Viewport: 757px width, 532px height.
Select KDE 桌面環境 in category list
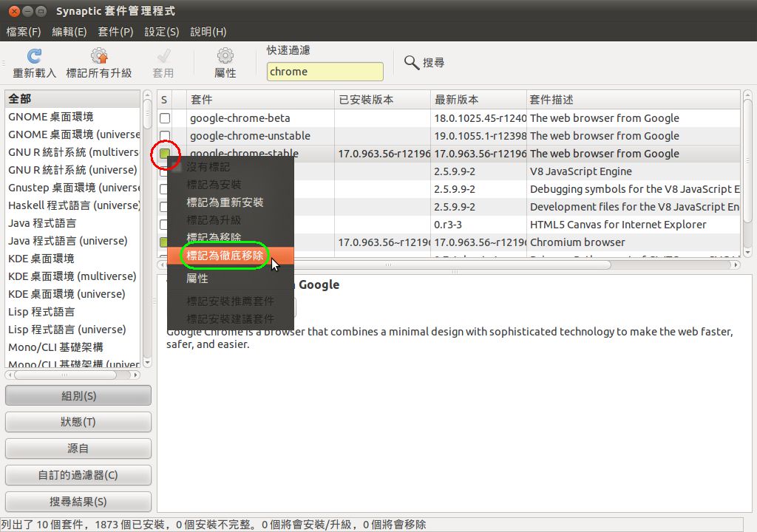click(x=41, y=259)
